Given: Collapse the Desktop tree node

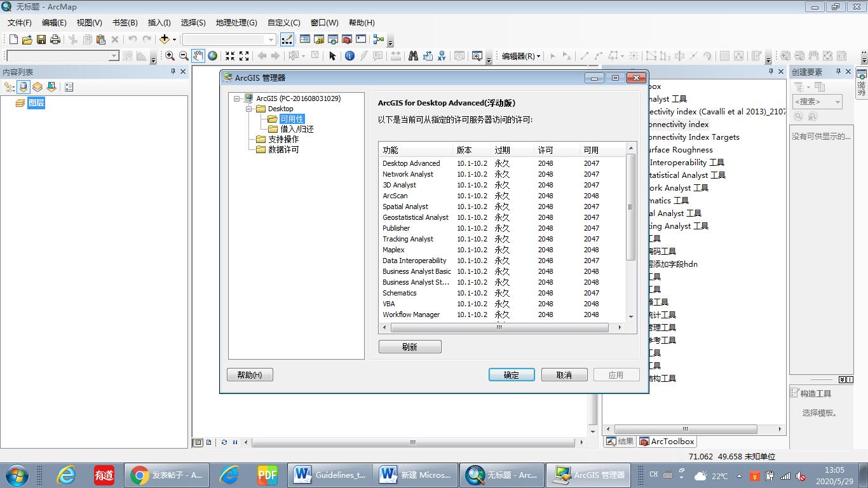Looking at the screenshot, I should (250, 109).
